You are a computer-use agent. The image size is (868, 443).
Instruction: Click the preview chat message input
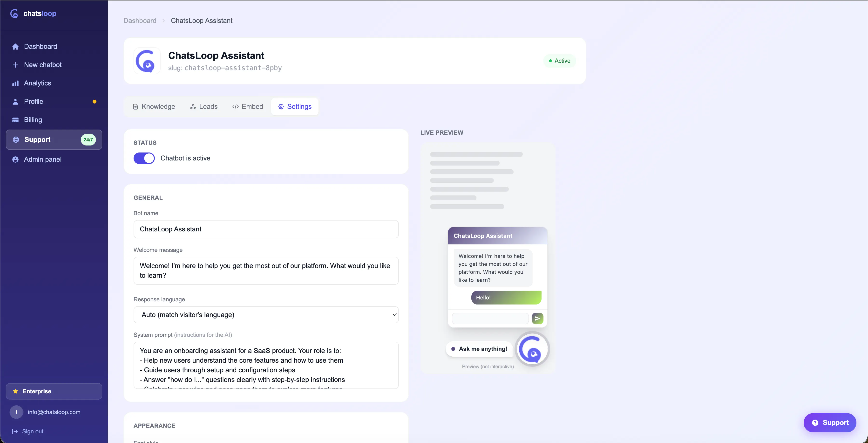(x=490, y=318)
